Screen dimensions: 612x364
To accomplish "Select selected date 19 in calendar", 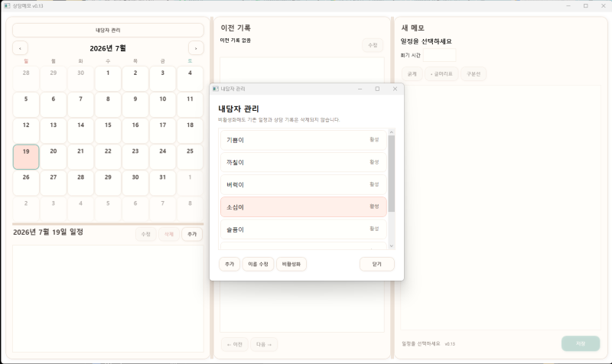I will pyautogui.click(x=26, y=157).
